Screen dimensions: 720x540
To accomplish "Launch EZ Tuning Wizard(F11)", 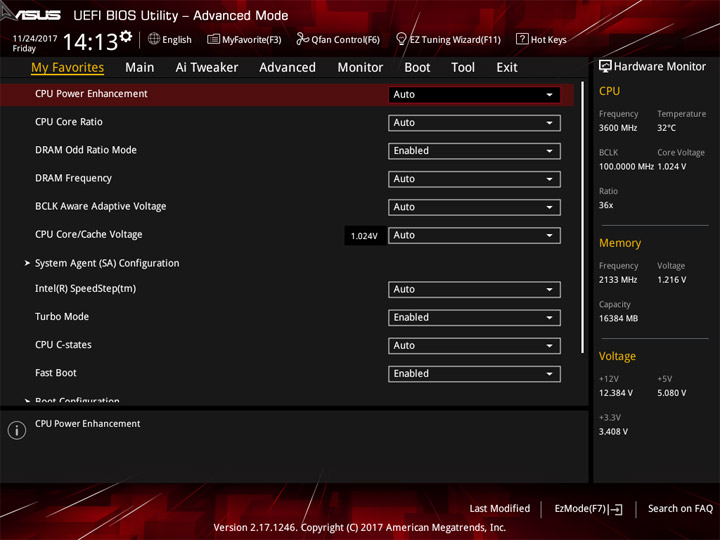I will 448,39.
